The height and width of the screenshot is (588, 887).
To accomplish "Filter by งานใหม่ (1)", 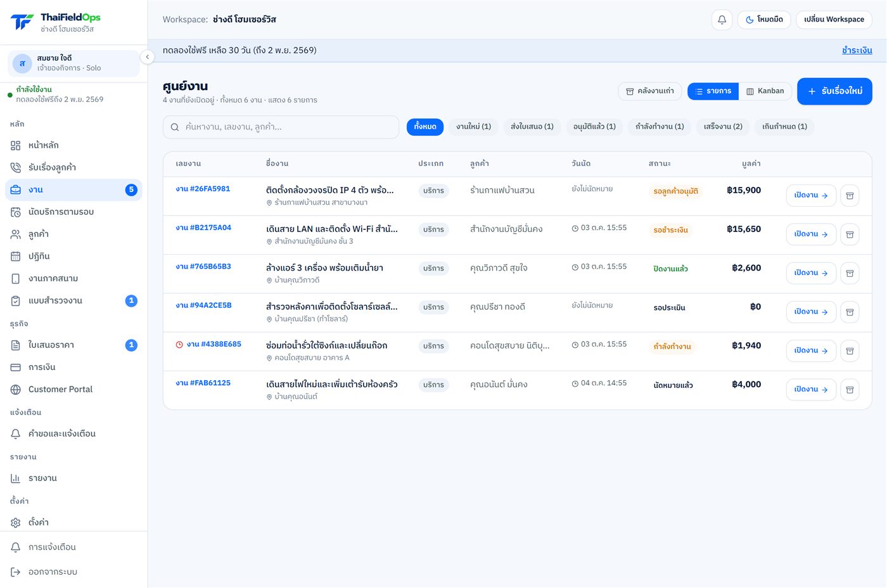I will (474, 127).
